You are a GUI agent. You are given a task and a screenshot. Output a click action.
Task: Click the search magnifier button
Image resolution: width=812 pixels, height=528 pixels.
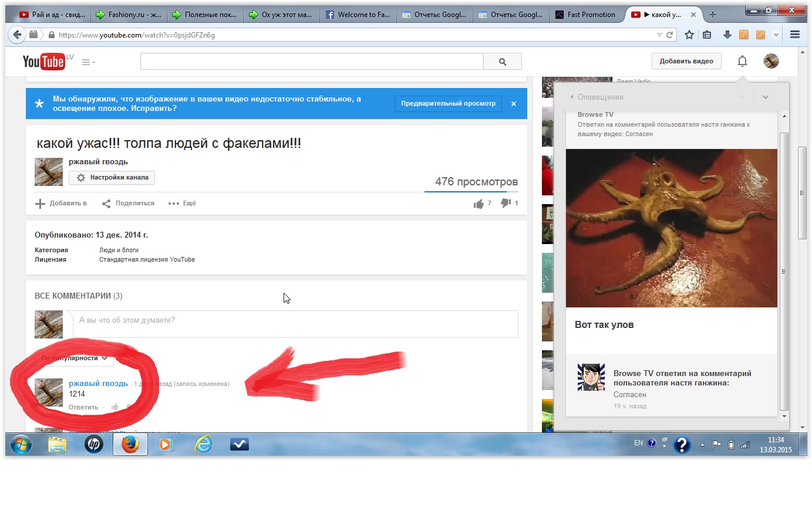coord(502,61)
